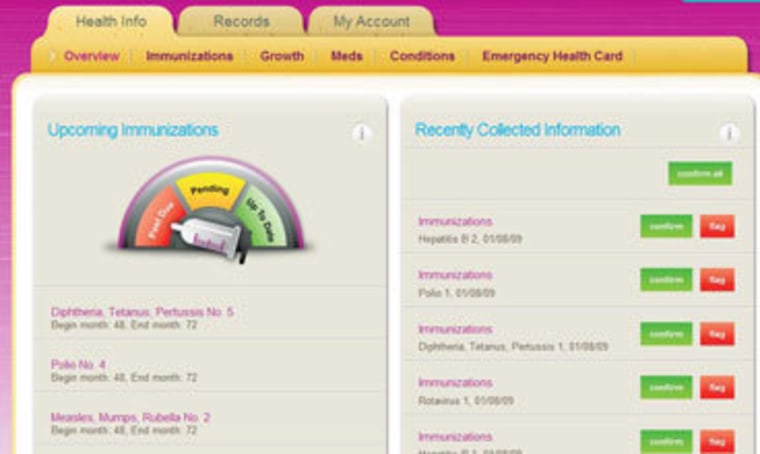Open the Recently Collected Information info icon
Screen dimensions: 760x454
728,133
